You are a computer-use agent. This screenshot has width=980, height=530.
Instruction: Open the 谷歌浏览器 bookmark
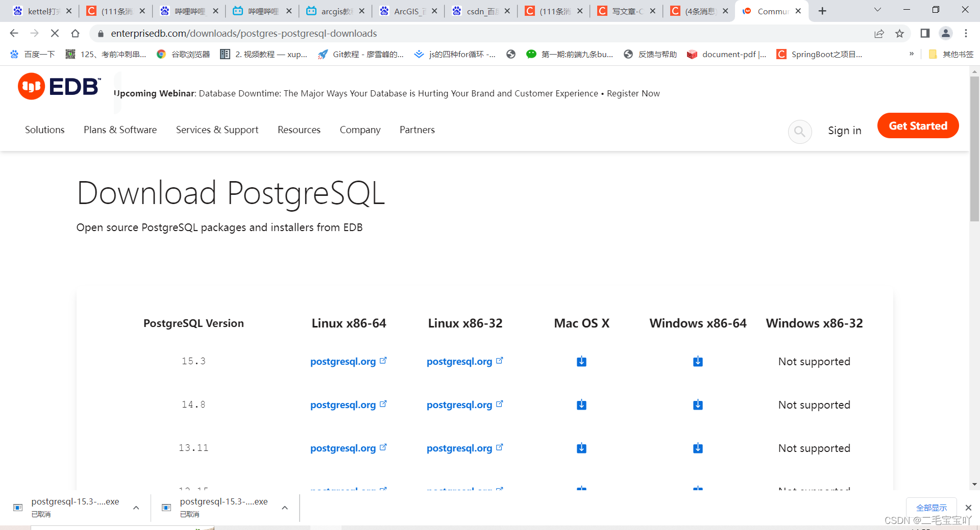pos(183,54)
